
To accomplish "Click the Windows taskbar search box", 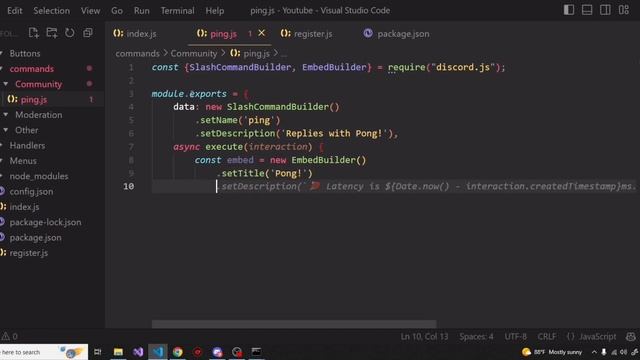I will [x=44, y=352].
